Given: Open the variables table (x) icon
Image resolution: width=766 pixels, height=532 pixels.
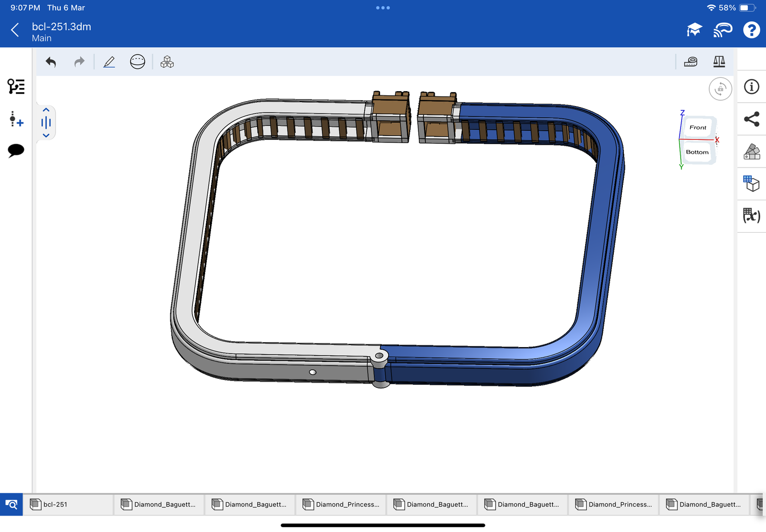Looking at the screenshot, I should [751, 215].
